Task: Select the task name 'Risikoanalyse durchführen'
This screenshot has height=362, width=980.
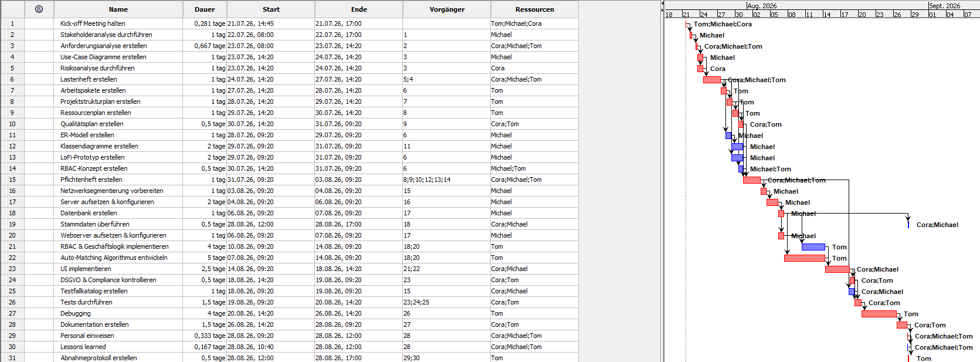Action: point(97,68)
